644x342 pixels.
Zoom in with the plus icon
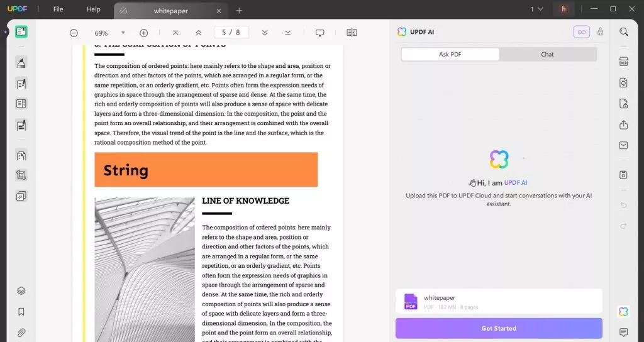tap(144, 33)
